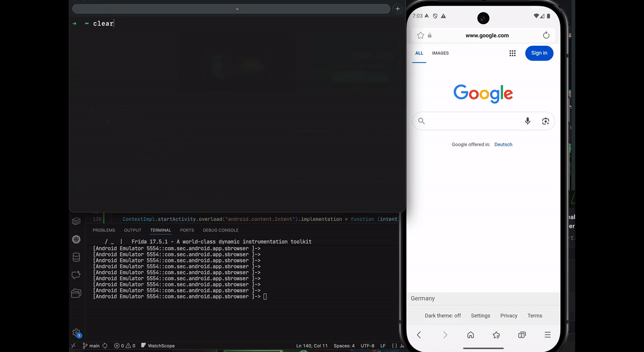
Task: Tap the Wi-Fi icon in emulator status bar
Action: [x=537, y=16]
